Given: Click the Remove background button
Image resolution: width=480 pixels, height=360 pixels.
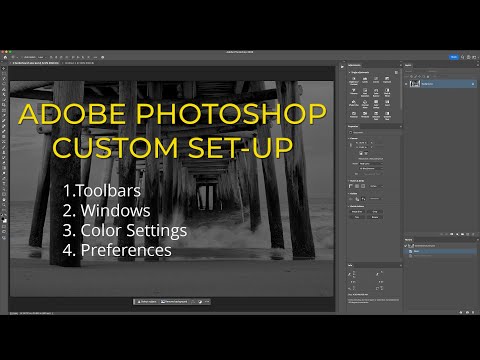Looking at the screenshot, I should pos(174,302).
